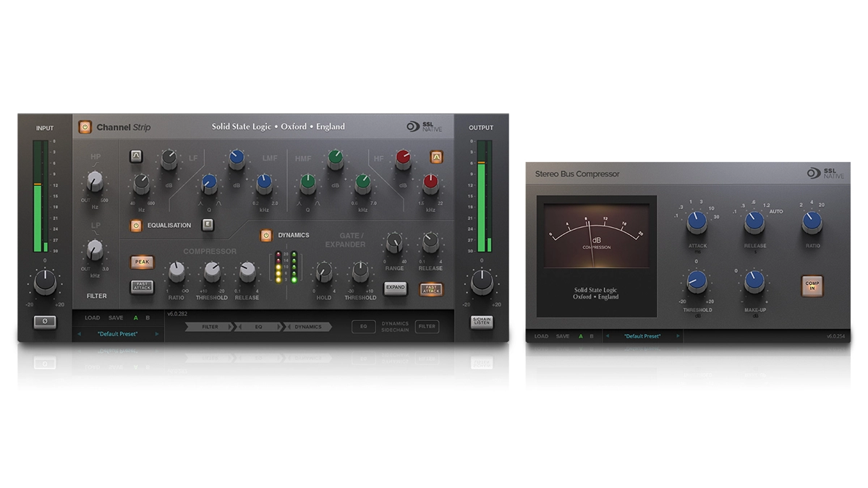Click Stereo Bus Compressor previous preset arrow

pos(606,336)
